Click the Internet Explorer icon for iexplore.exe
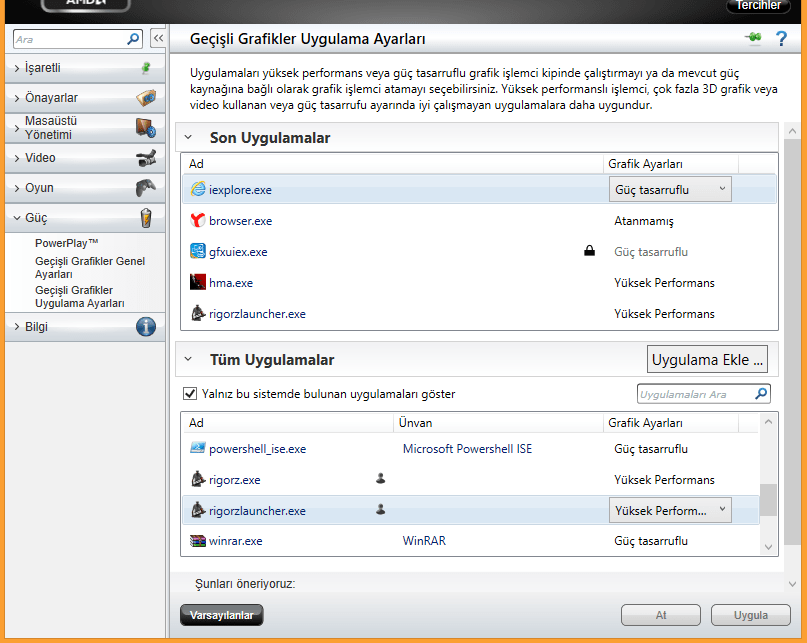Viewport: 807px width, 643px height. (198, 189)
